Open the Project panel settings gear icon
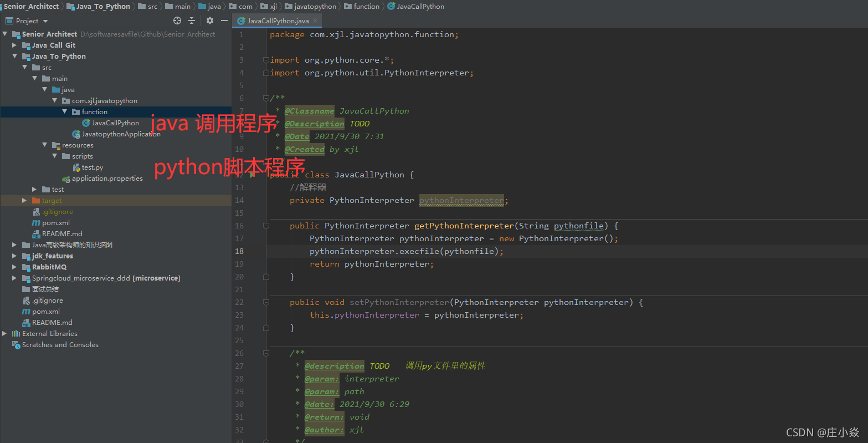 click(209, 21)
